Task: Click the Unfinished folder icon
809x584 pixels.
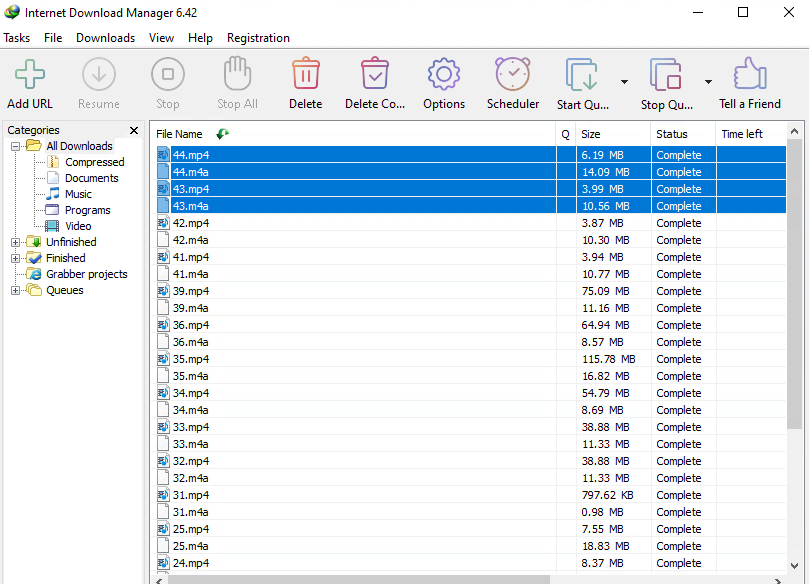Action: coord(34,242)
